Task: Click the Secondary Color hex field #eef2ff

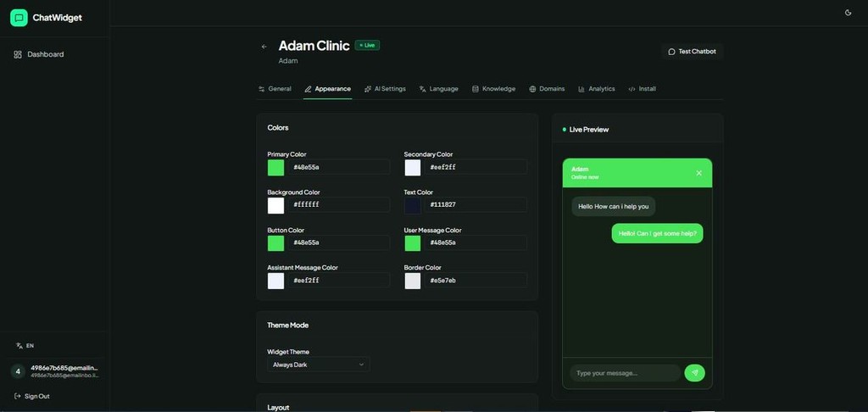Action: (476, 167)
